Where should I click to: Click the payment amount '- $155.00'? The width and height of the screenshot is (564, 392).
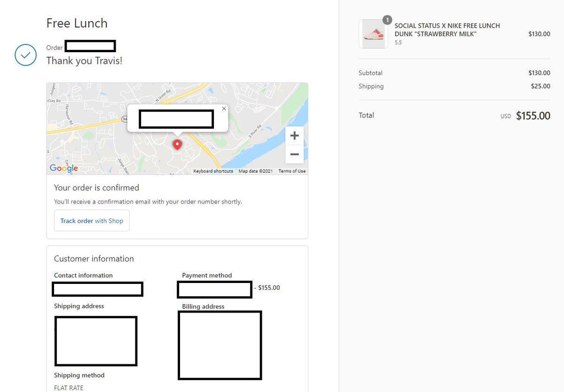267,288
